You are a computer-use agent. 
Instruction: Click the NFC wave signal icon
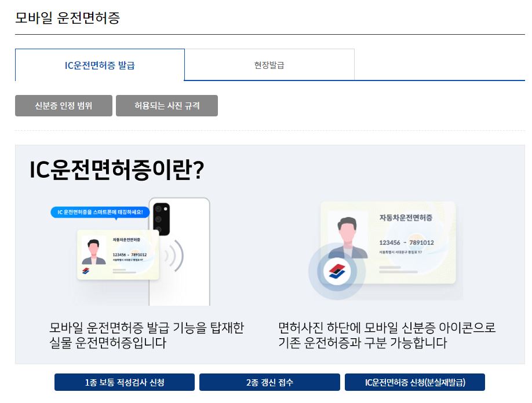[174, 256]
